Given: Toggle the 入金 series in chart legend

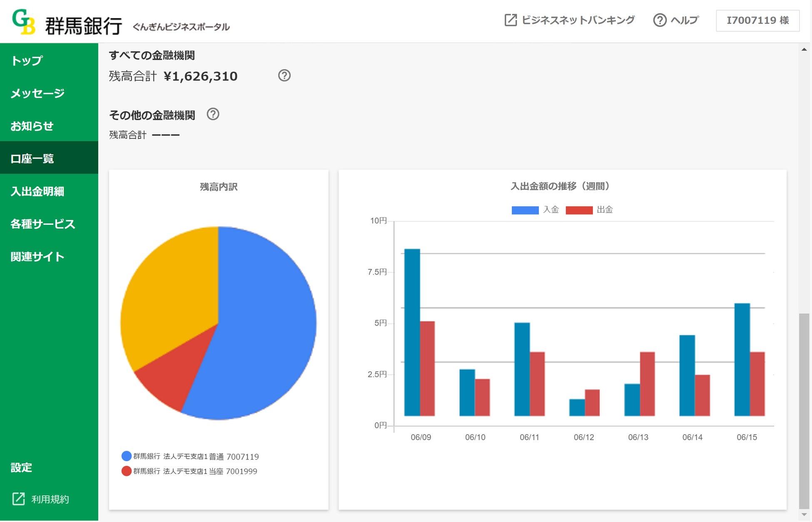Looking at the screenshot, I should tap(525, 210).
